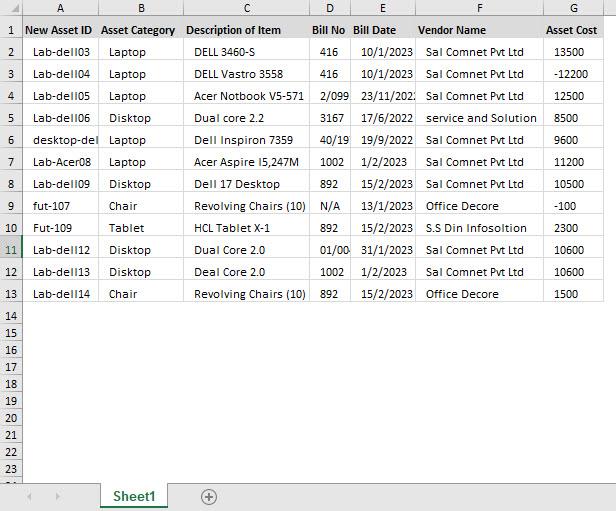Add a new sheet with plus icon

click(x=209, y=497)
